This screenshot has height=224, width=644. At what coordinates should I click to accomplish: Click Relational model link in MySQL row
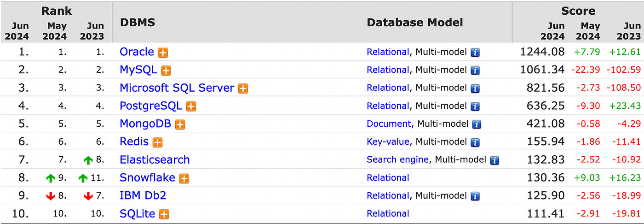(x=388, y=70)
